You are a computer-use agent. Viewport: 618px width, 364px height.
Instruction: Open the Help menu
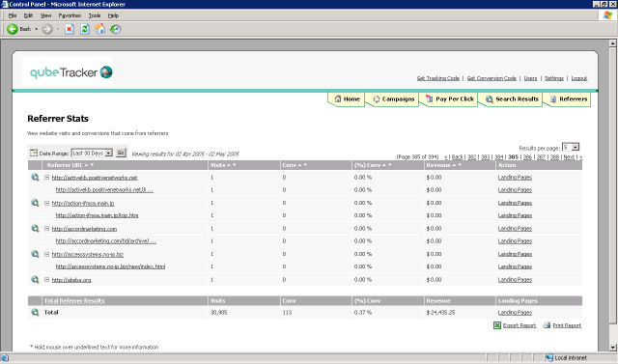[113, 15]
